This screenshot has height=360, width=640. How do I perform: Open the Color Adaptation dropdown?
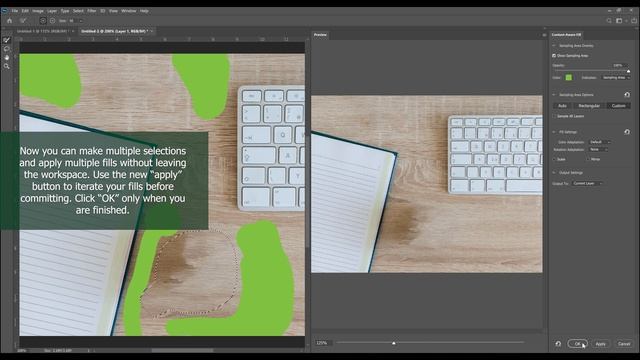click(600, 142)
